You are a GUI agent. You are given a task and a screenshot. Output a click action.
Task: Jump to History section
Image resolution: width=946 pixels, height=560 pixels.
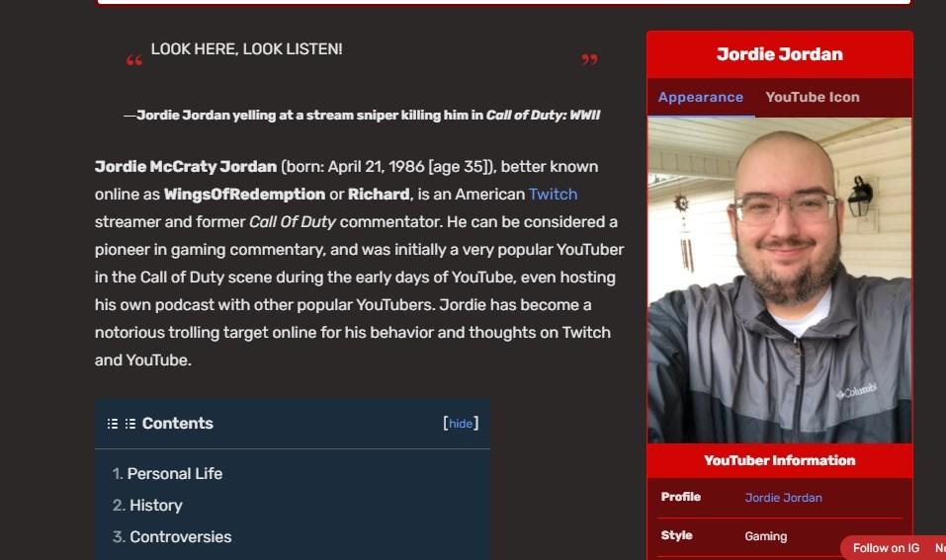(x=155, y=505)
